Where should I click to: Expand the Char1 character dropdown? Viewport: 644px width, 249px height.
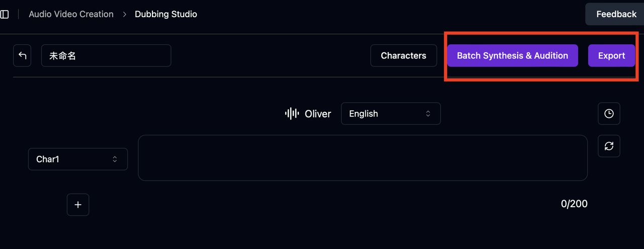point(77,159)
